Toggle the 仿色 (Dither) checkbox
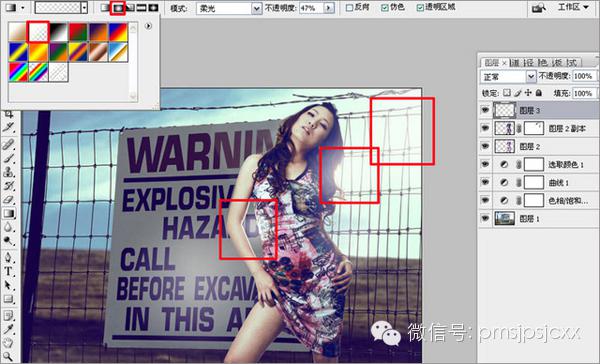Image resolution: width=600 pixels, height=364 pixels. (385, 7)
